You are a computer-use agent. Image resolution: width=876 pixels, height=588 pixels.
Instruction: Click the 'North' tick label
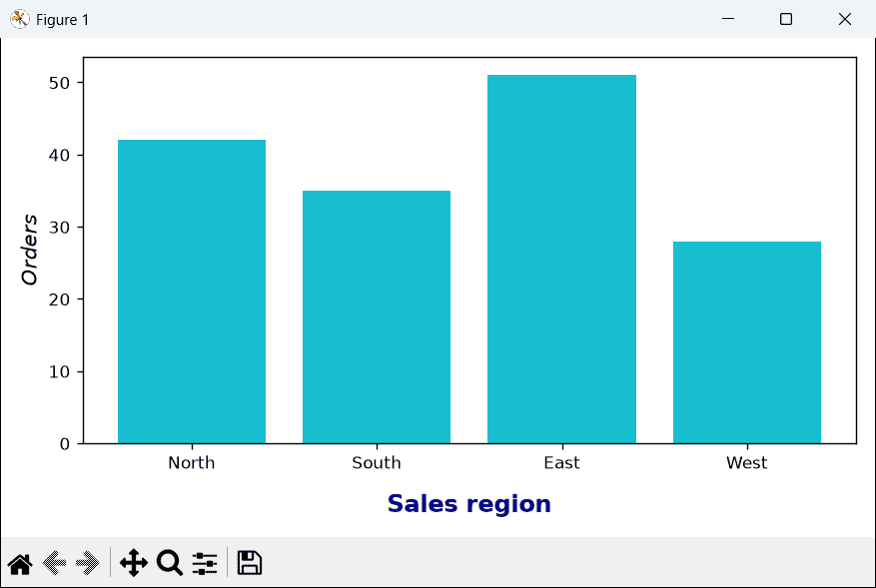[192, 463]
